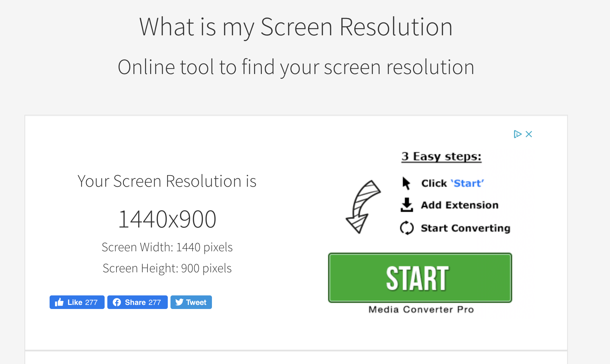Click the mouse cursor icon beside Click 'Start'

point(406,183)
